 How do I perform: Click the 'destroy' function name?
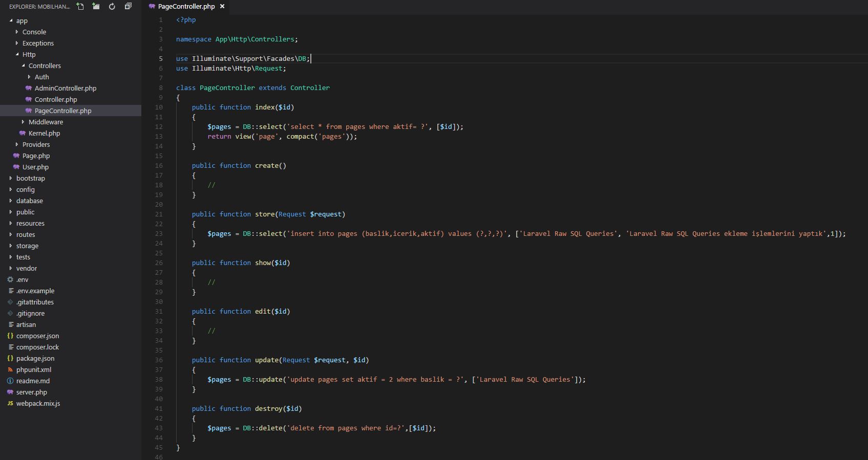click(269, 408)
